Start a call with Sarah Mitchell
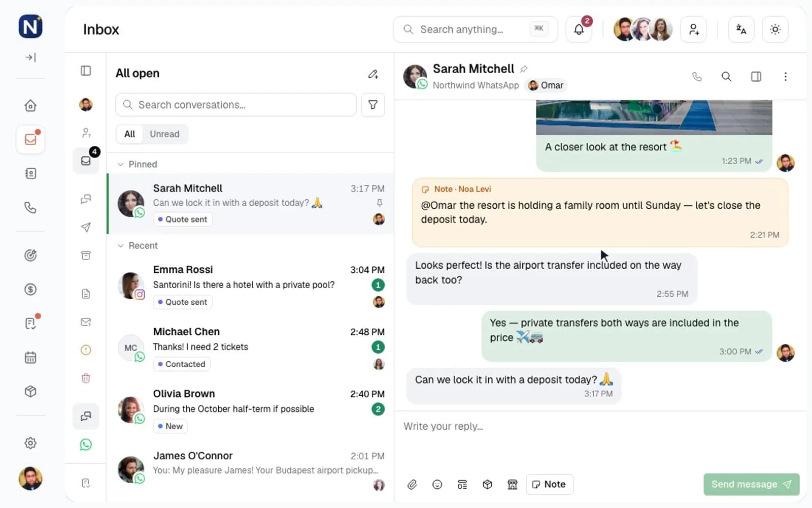Viewport: 812px width, 508px height. point(697,77)
